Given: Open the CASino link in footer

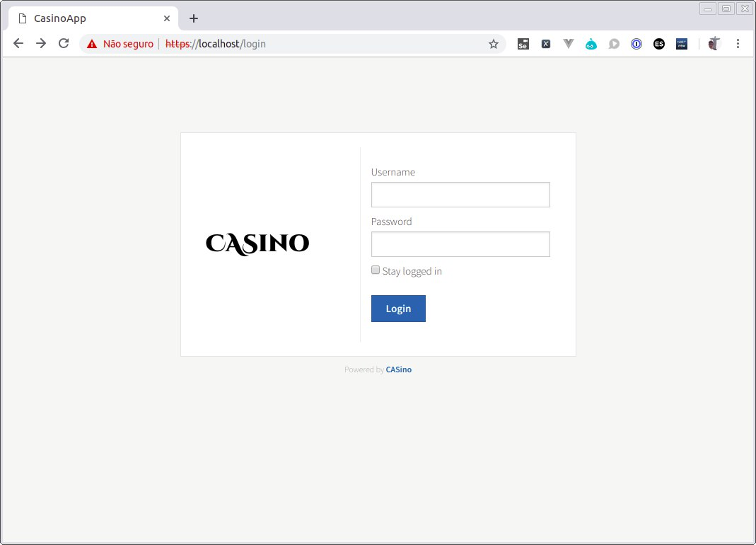Looking at the screenshot, I should [x=399, y=369].
